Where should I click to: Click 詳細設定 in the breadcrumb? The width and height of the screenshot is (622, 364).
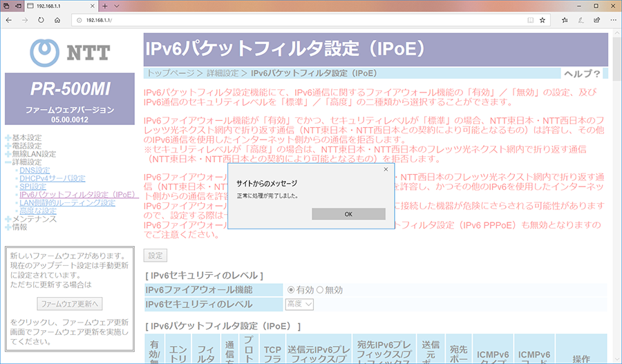(x=223, y=73)
